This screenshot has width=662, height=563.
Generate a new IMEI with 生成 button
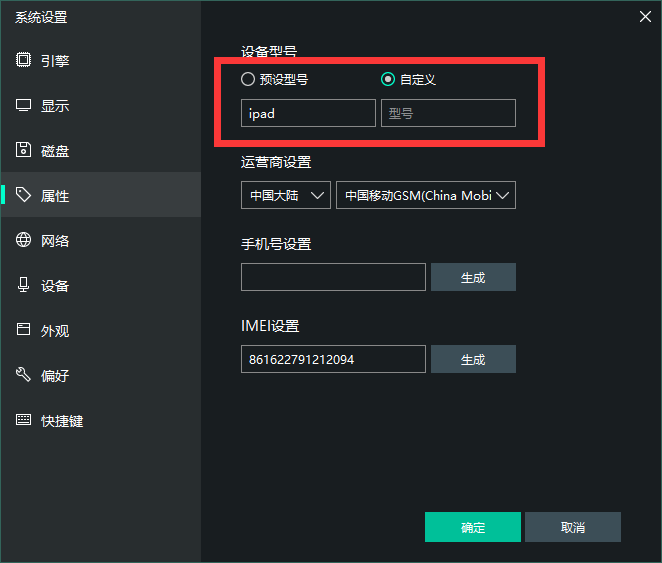point(473,359)
